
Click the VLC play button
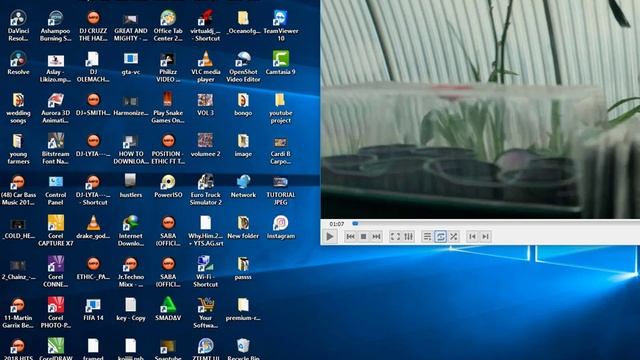(330, 236)
